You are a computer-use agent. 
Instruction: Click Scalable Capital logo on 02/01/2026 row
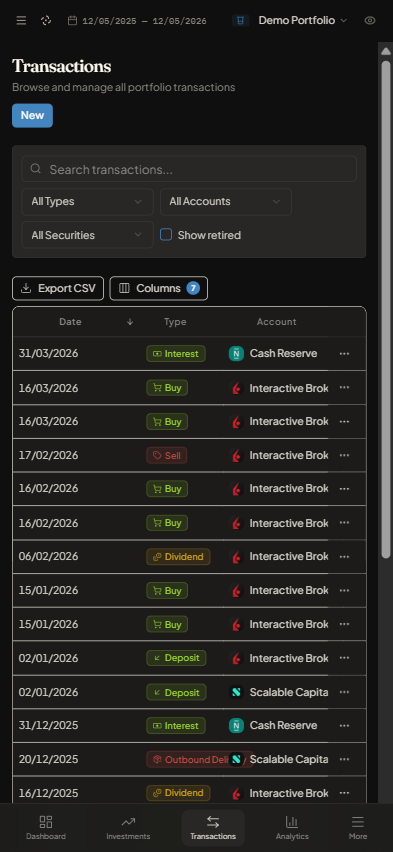[236, 692]
